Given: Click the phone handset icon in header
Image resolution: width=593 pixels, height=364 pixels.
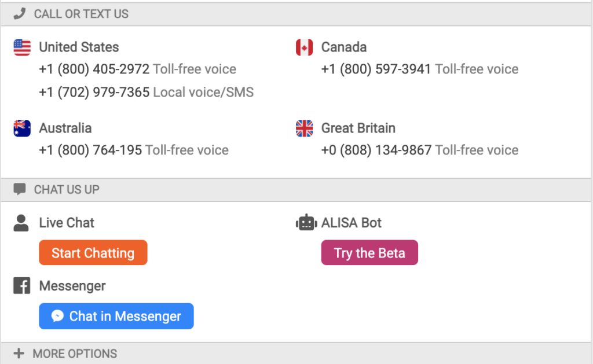Looking at the screenshot, I should pyautogui.click(x=19, y=14).
